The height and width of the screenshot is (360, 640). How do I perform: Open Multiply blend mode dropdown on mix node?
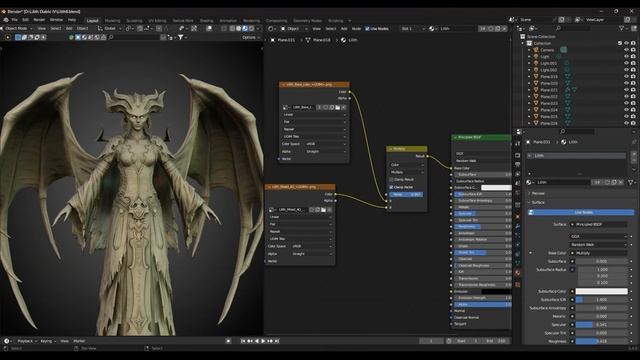tap(407, 172)
